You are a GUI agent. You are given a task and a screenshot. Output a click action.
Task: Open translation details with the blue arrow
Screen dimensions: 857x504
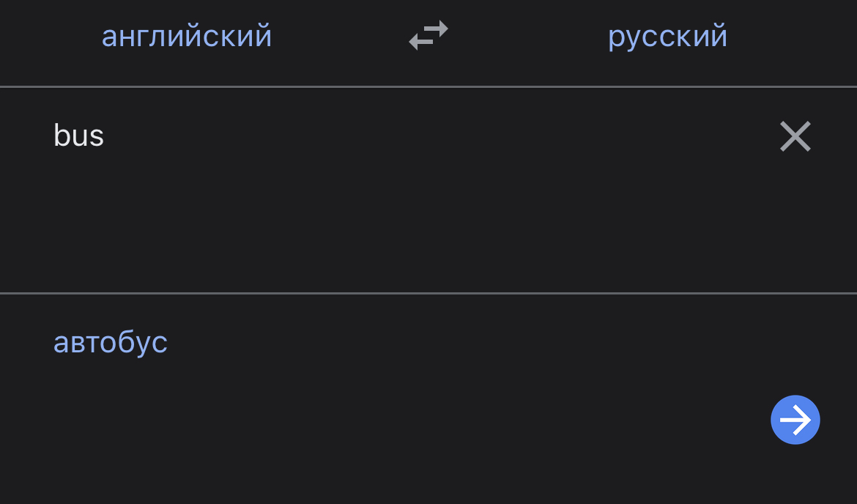[795, 420]
